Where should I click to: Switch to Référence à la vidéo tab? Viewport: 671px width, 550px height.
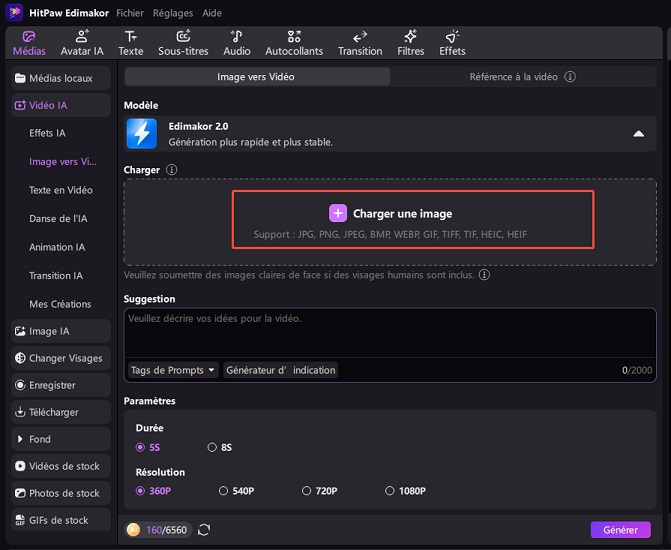[x=522, y=76]
